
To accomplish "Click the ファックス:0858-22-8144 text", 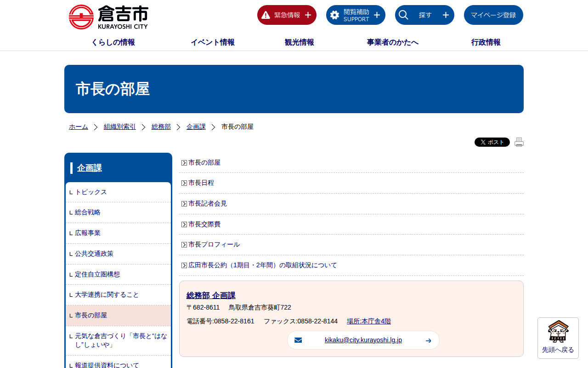I will click(x=300, y=321).
